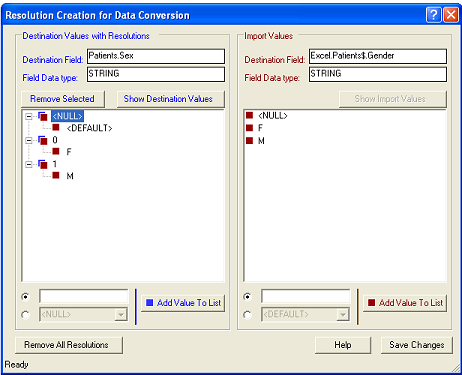The width and height of the screenshot is (462, 375).
Task: Select the <DEFAULT> dropdown radio button for import
Action: [x=247, y=315]
